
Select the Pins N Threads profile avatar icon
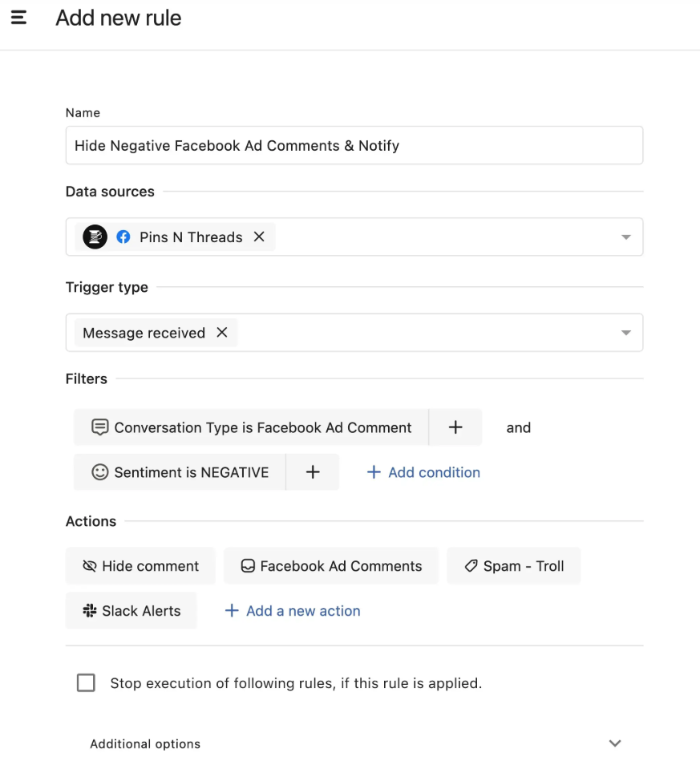[94, 237]
